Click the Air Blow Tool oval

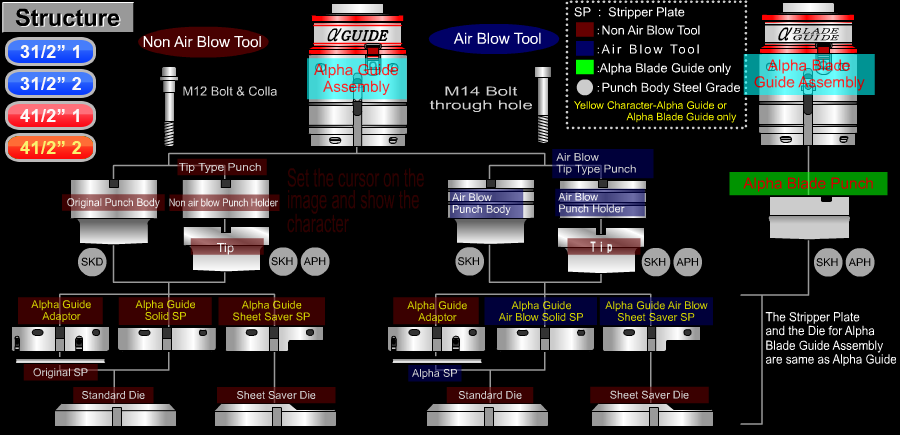pos(498,39)
